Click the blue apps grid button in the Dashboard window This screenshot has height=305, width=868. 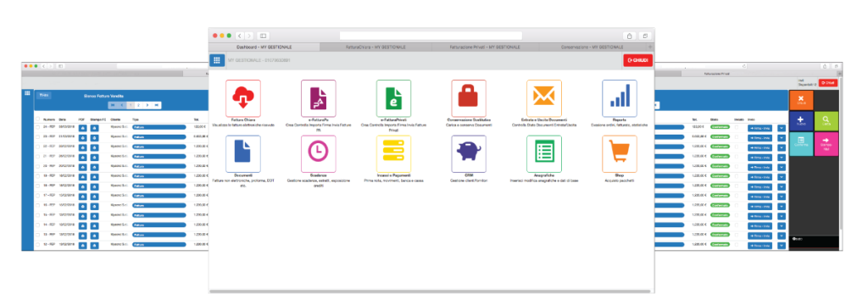click(x=216, y=60)
